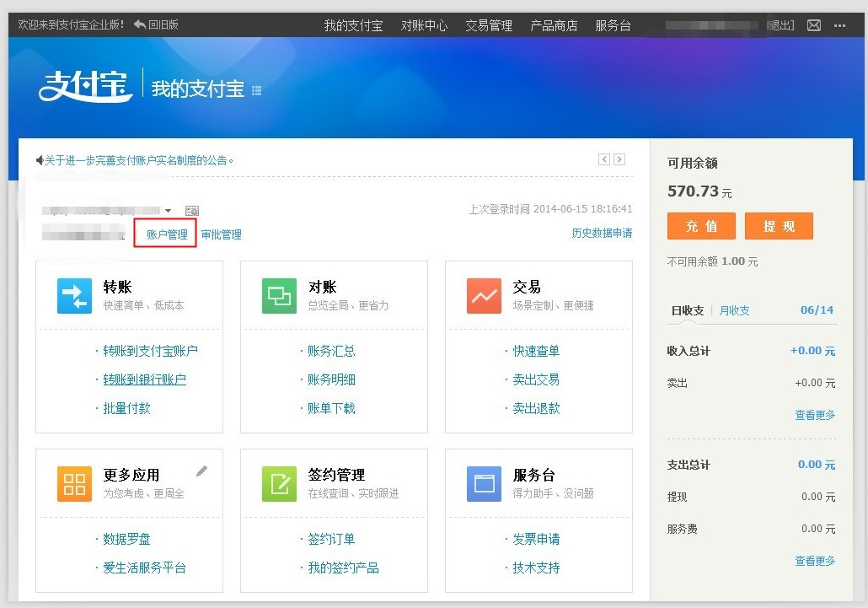This screenshot has width=868, height=608.
Task: Click the orange 提现 button
Action: pos(779,226)
